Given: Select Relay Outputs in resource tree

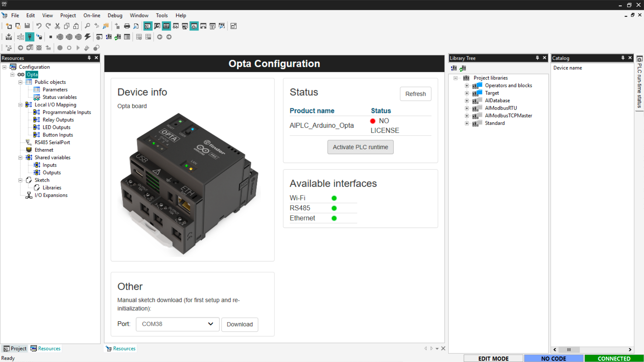Looking at the screenshot, I should 58,120.
